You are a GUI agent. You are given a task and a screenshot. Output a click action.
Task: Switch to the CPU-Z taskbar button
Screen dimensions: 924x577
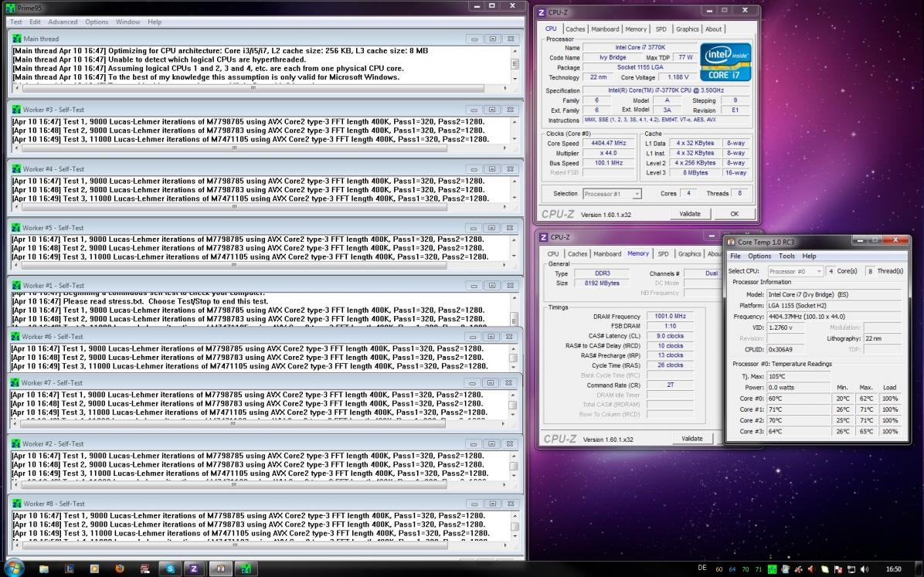point(194,569)
